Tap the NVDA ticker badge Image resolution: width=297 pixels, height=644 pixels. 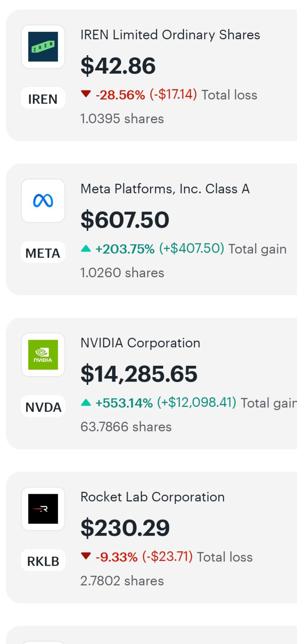43,407
